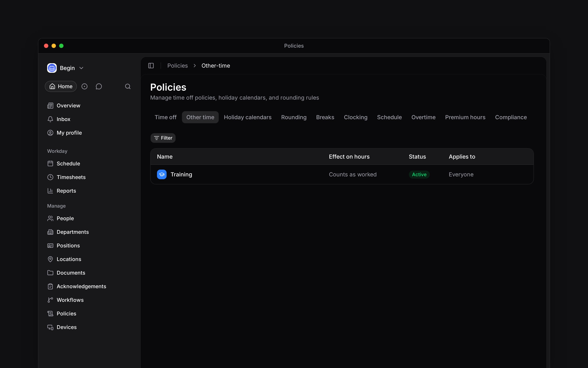Switch to the Time off tab
The image size is (588, 368).
point(165,117)
